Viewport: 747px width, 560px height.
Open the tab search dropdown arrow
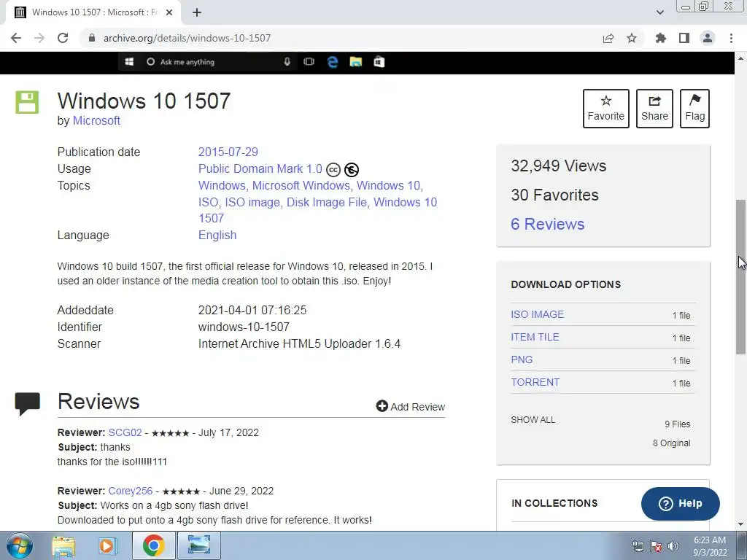[659, 13]
